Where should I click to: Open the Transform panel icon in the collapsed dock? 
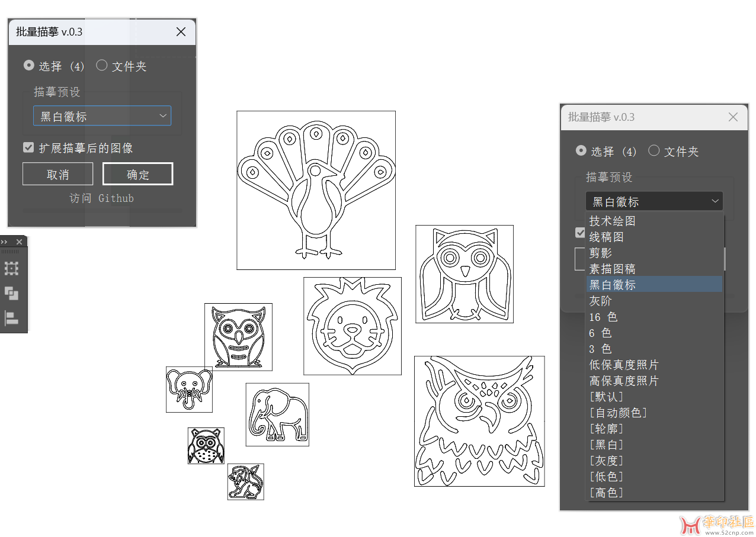[11, 268]
